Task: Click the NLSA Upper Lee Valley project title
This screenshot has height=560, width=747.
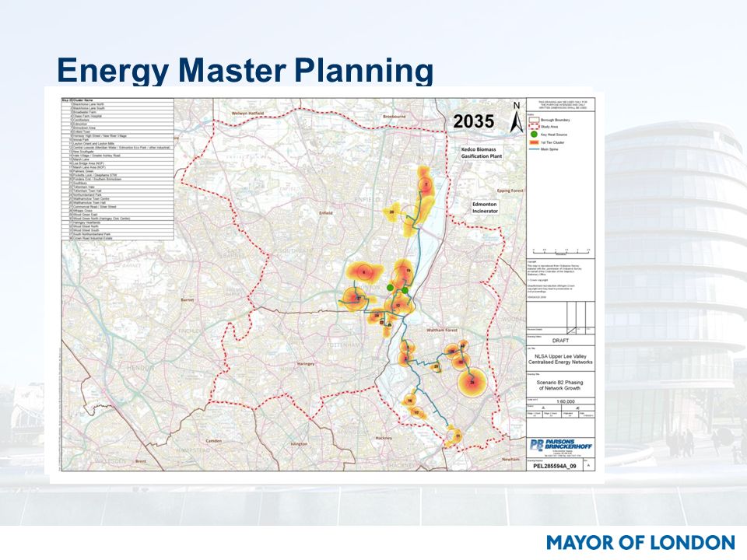Action: (x=560, y=359)
